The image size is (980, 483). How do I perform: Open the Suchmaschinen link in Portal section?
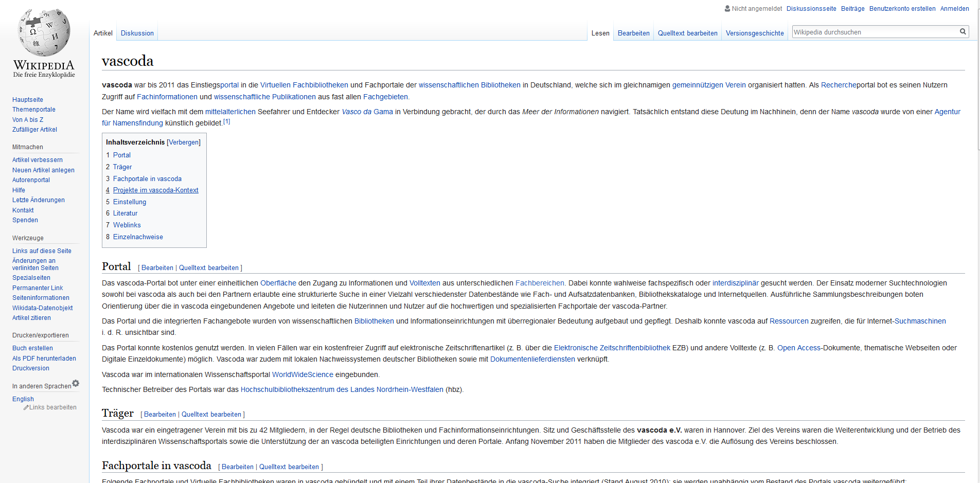[x=920, y=321]
